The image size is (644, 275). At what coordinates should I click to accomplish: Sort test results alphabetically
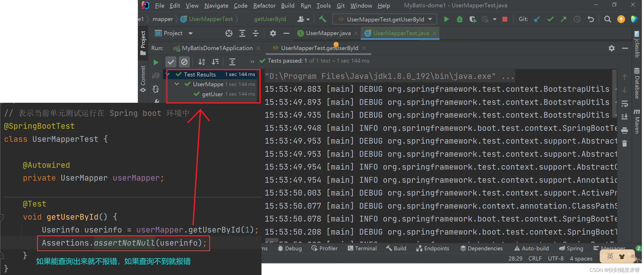(201, 62)
